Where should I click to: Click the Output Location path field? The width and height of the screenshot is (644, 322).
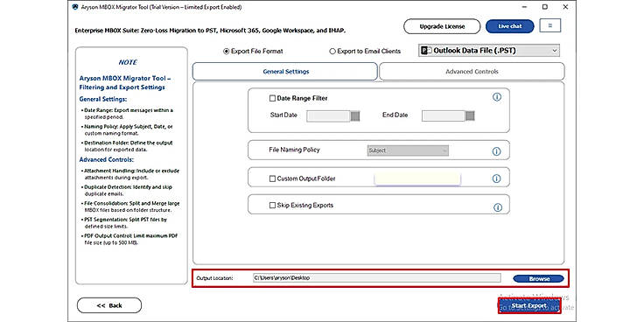(x=376, y=278)
